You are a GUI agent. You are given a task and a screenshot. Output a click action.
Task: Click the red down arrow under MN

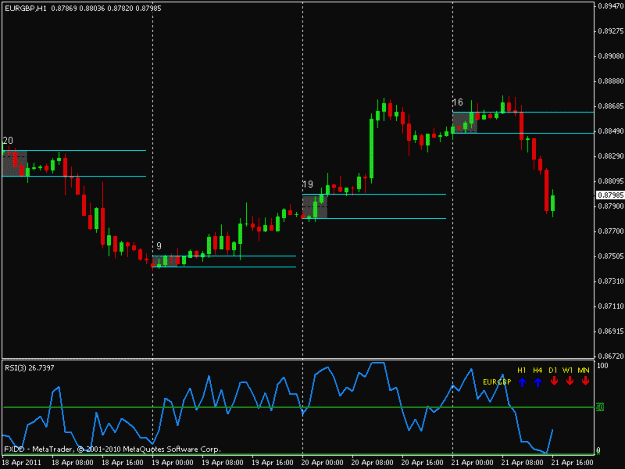[x=585, y=381]
